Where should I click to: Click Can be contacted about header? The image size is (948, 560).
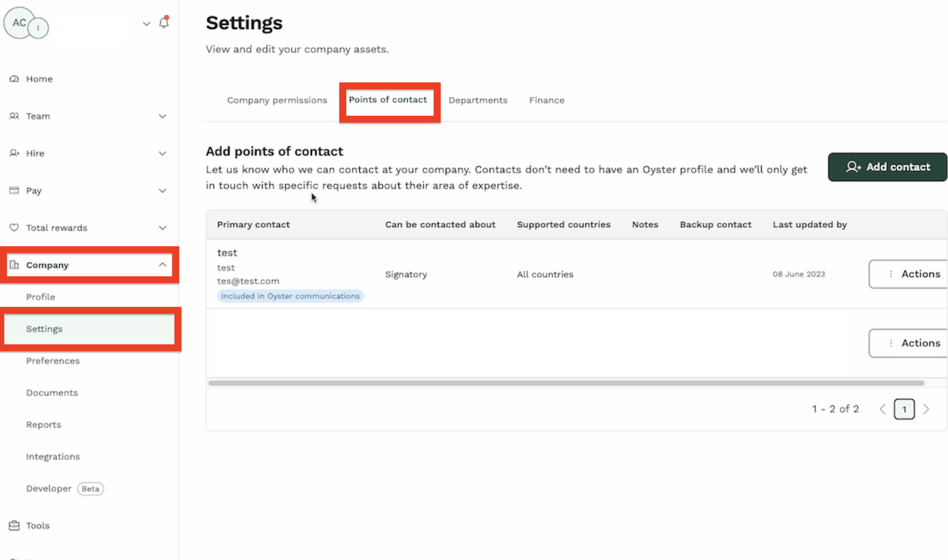[440, 225]
